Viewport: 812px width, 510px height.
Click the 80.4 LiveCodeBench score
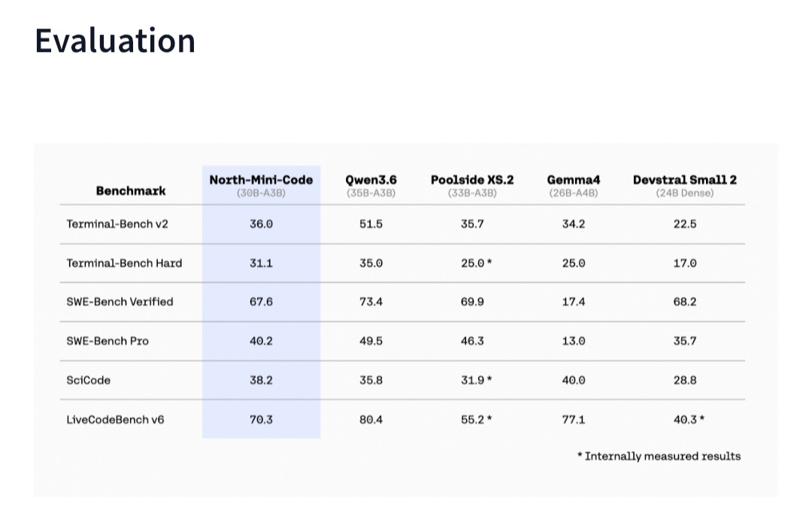point(371,419)
